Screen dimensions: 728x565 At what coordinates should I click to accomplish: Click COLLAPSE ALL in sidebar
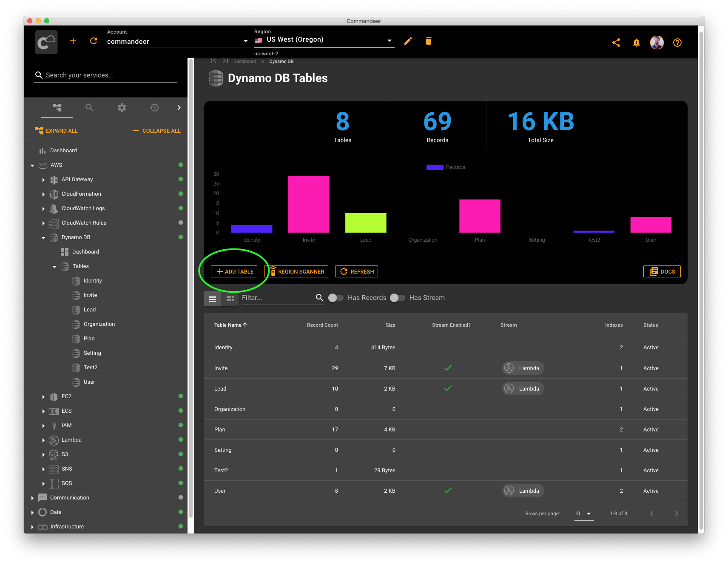[x=156, y=131]
